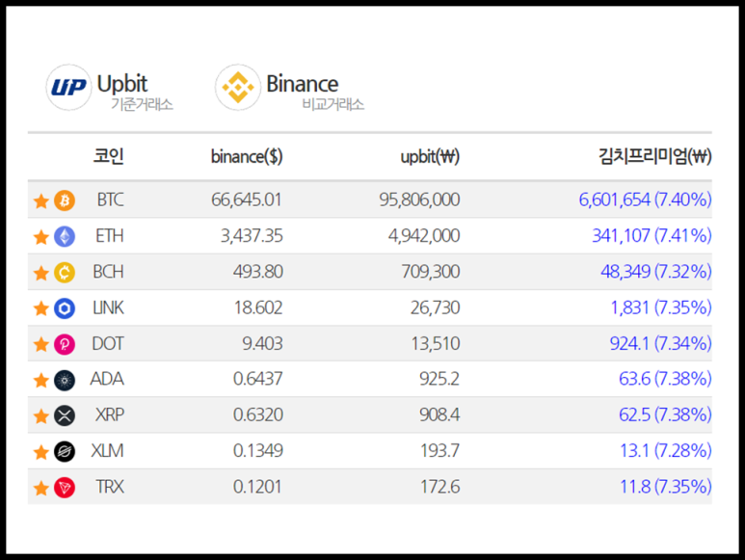This screenshot has width=745, height=560.
Task: Click the Cardano coin icon
Action: click(65, 381)
